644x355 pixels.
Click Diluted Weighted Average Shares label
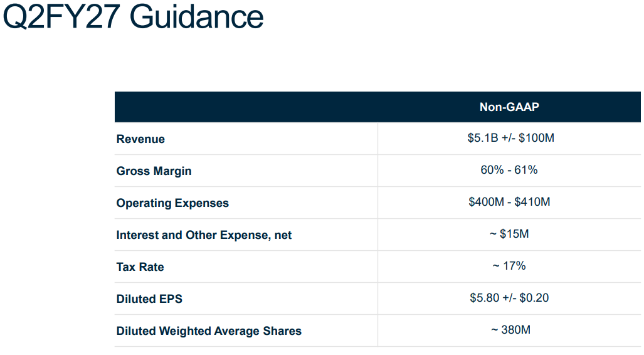tap(209, 331)
